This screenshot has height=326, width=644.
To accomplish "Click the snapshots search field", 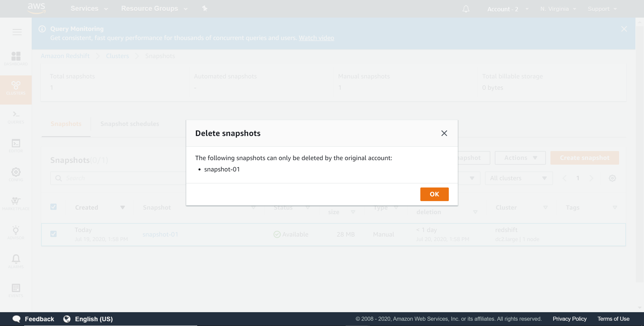I will (118, 178).
